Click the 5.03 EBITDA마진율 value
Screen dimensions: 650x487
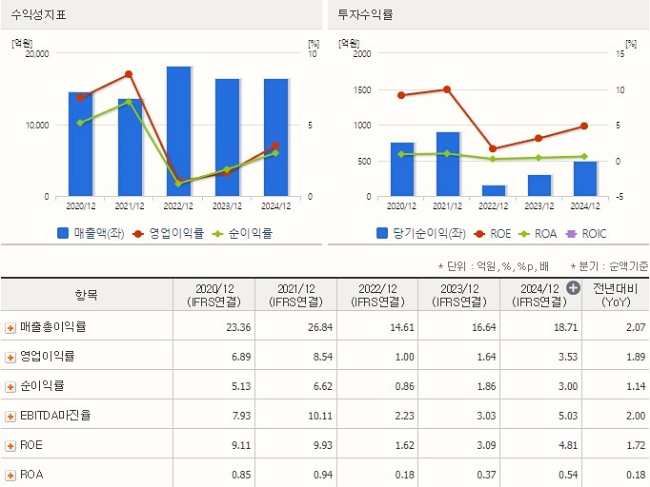[x=568, y=416]
